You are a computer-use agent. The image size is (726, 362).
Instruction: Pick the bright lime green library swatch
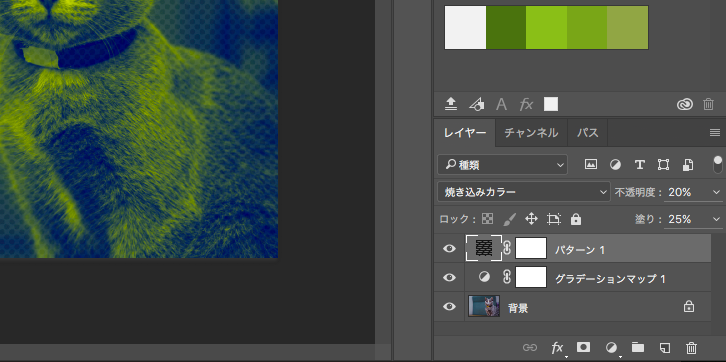546,28
